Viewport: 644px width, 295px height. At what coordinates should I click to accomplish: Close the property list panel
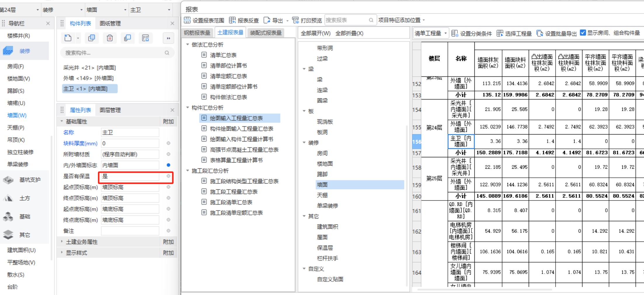(172, 110)
